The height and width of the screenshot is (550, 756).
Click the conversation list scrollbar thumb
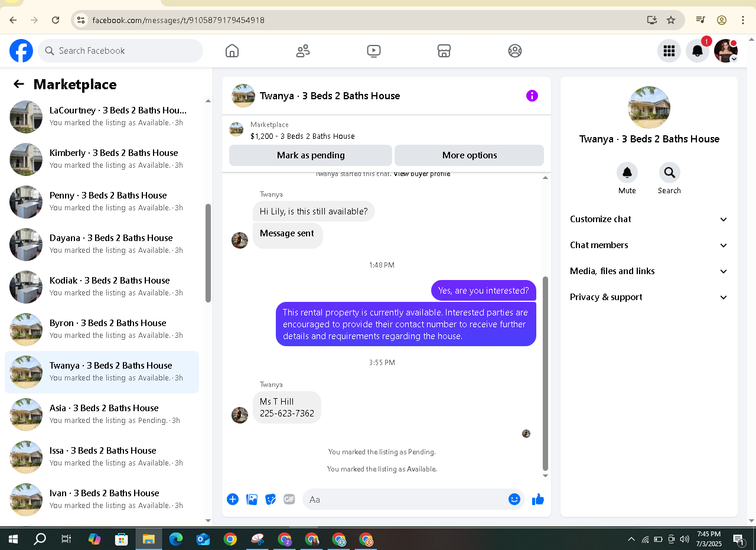tap(208, 253)
